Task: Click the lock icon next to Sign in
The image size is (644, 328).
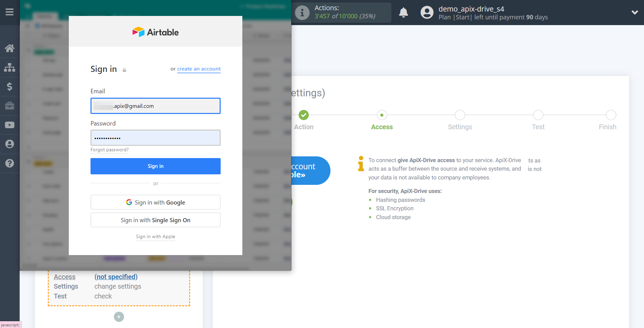Action: click(x=124, y=70)
